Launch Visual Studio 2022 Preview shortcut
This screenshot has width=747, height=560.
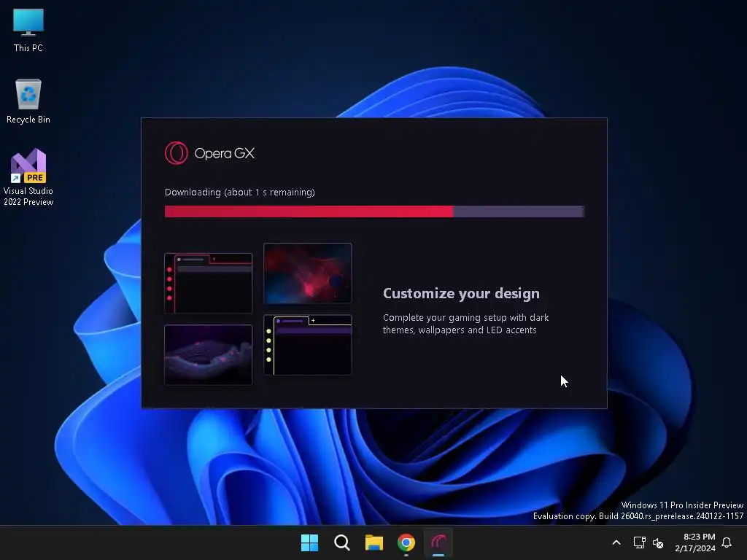point(28,177)
